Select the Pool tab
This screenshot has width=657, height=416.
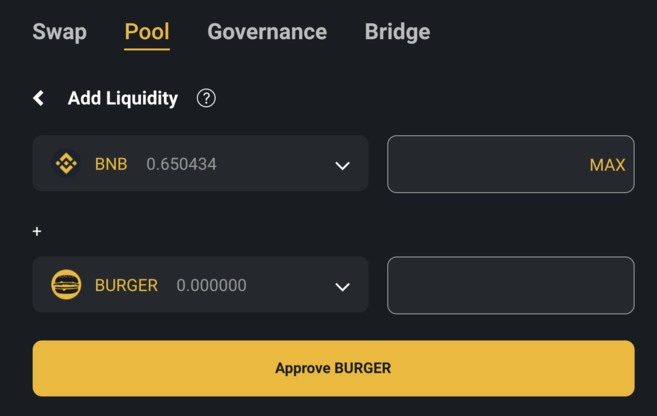[x=147, y=31]
